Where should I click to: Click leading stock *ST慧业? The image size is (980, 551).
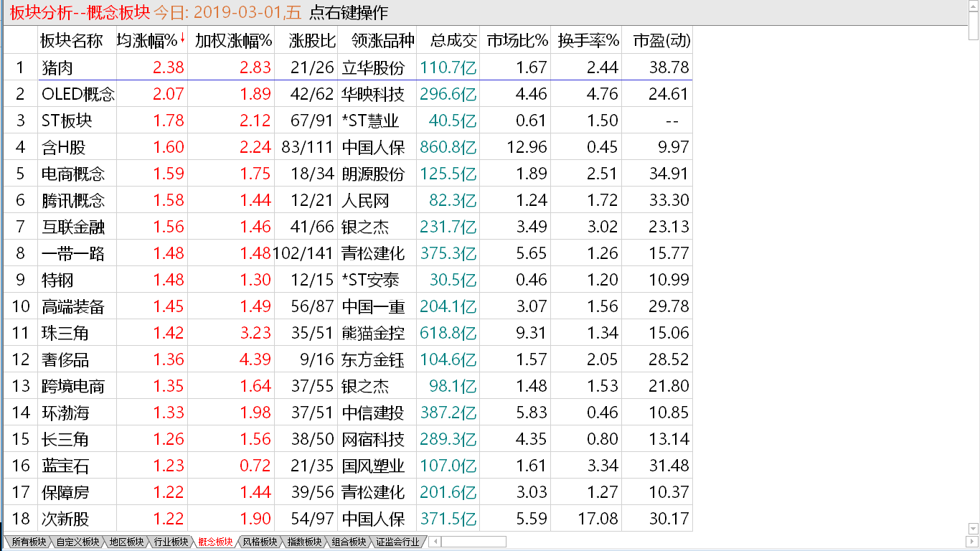click(370, 121)
